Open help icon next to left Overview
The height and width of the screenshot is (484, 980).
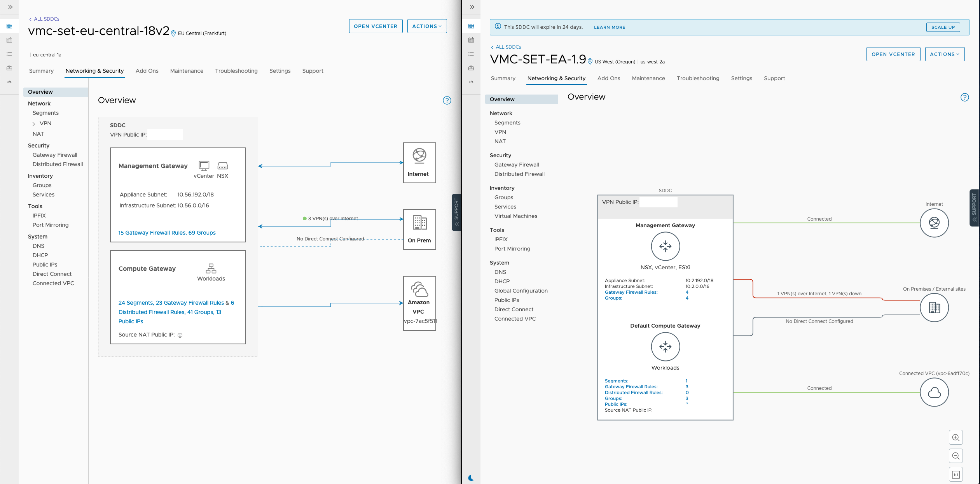point(447,100)
